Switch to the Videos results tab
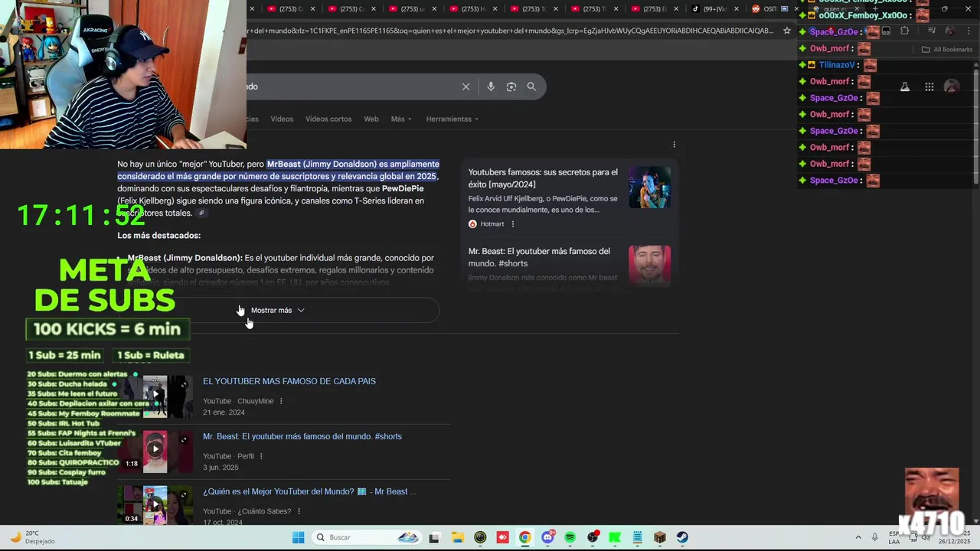The width and height of the screenshot is (980, 551). click(x=282, y=119)
